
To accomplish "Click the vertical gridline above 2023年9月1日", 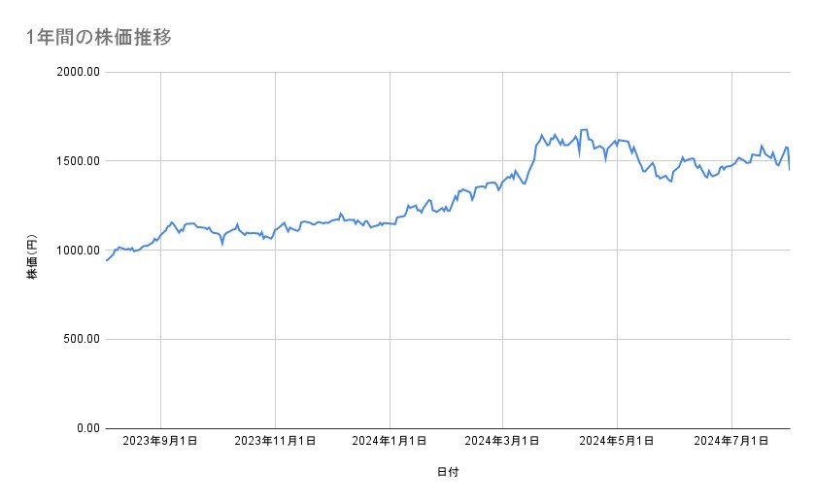I will (x=160, y=369).
